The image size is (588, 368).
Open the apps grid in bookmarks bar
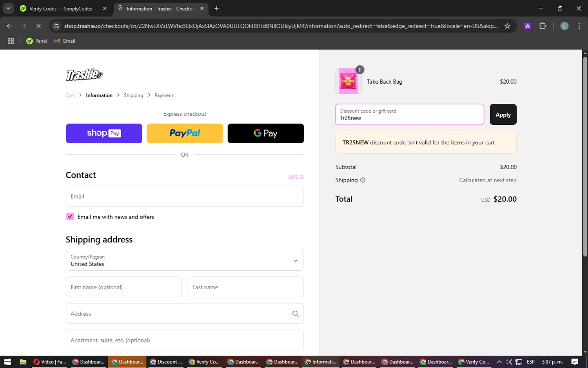11,41
